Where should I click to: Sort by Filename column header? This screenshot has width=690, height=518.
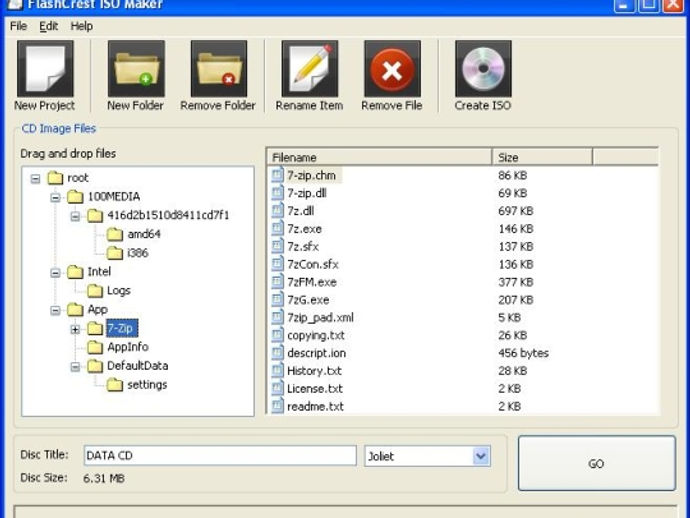379,157
